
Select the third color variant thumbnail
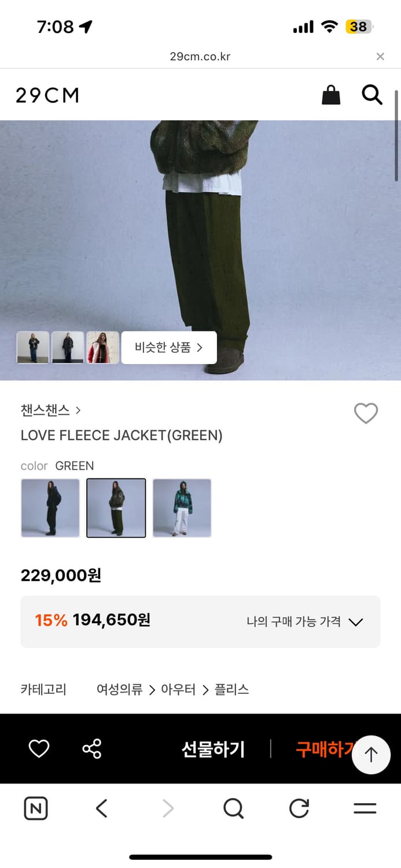click(182, 508)
